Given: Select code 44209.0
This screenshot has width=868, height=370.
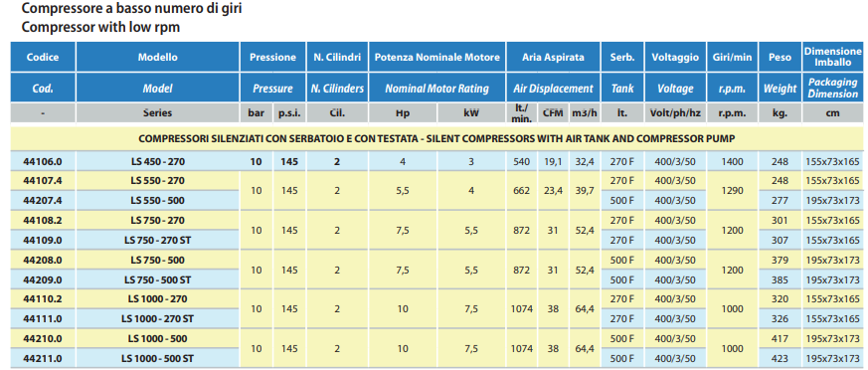Looking at the screenshot, I should click(43, 279).
